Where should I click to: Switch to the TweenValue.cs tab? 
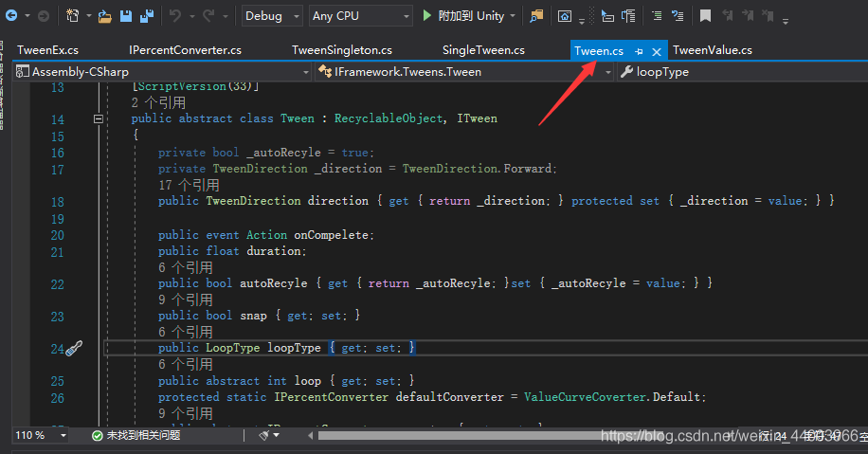(x=713, y=50)
